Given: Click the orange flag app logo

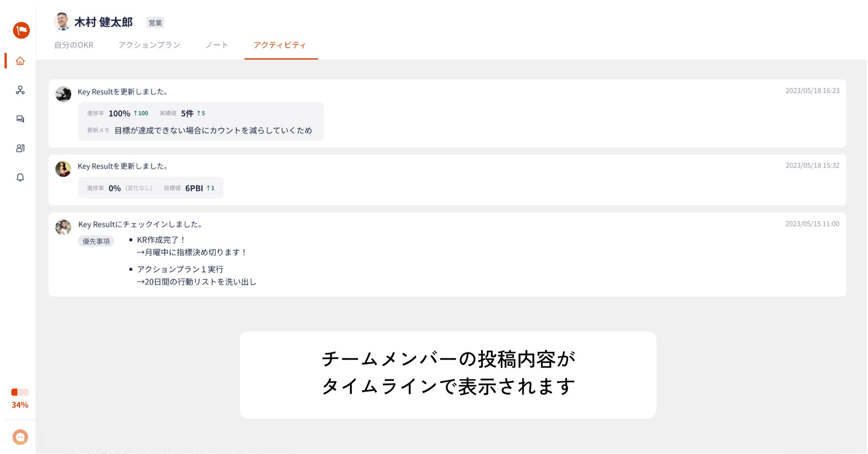Looking at the screenshot, I should coord(21,30).
